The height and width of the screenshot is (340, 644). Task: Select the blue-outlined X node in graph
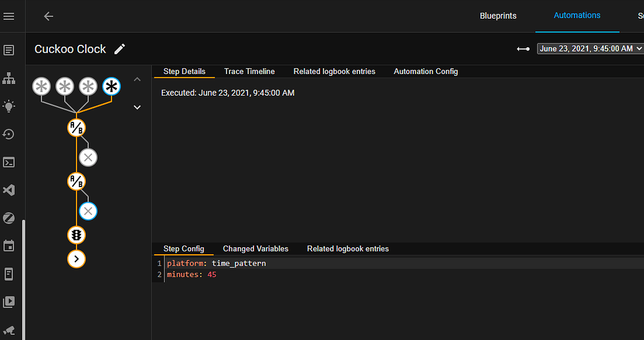[88, 211]
